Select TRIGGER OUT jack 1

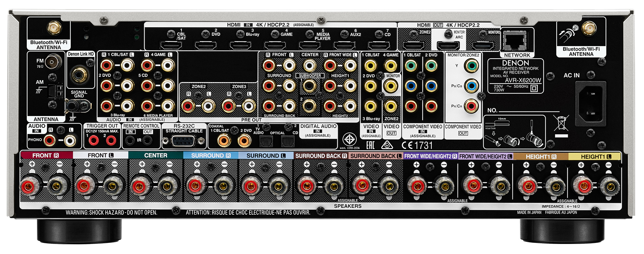pyautogui.click(x=93, y=140)
